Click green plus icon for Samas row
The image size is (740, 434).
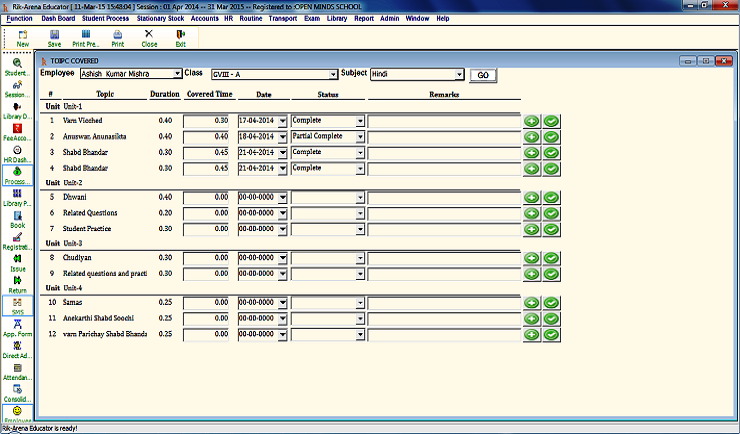click(x=531, y=303)
